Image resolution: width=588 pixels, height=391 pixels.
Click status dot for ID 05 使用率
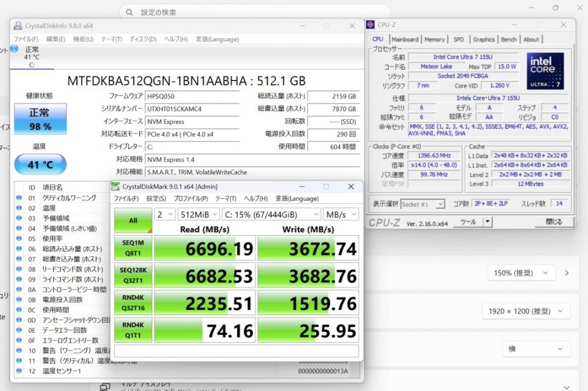click(19, 239)
